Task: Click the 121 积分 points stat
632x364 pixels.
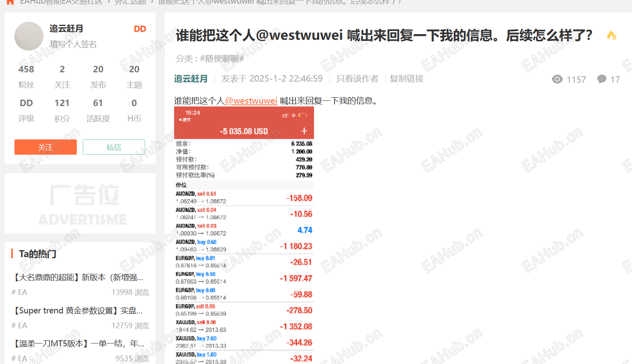Action: click(x=62, y=110)
